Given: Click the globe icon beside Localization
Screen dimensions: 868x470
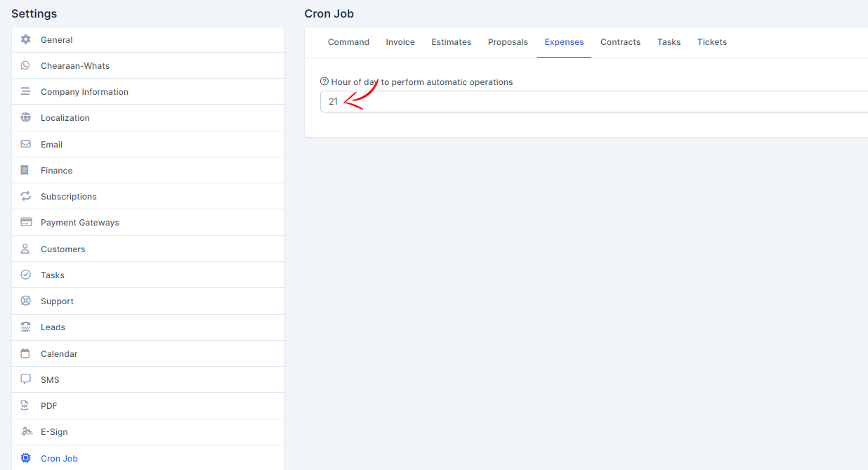Looking at the screenshot, I should [x=26, y=118].
